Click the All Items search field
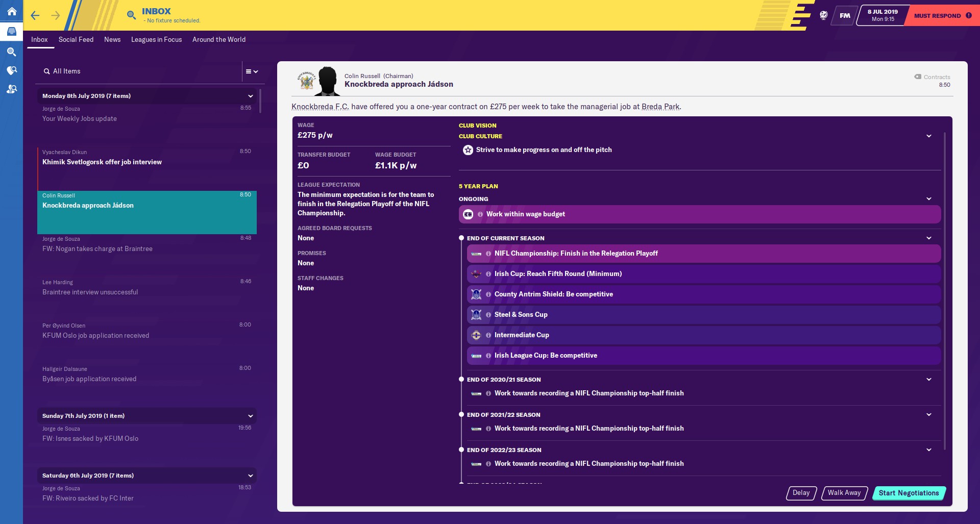This screenshot has width=980, height=524. pyautogui.click(x=139, y=71)
